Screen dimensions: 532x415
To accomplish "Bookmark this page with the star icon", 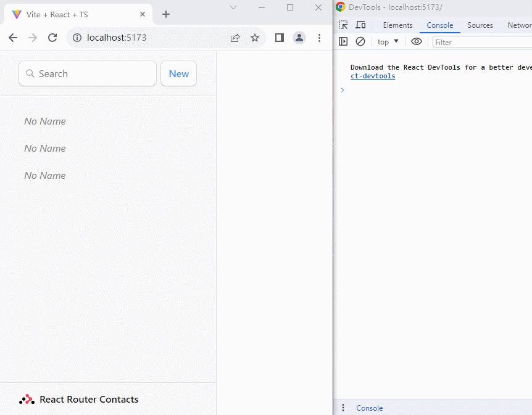I will pos(255,38).
